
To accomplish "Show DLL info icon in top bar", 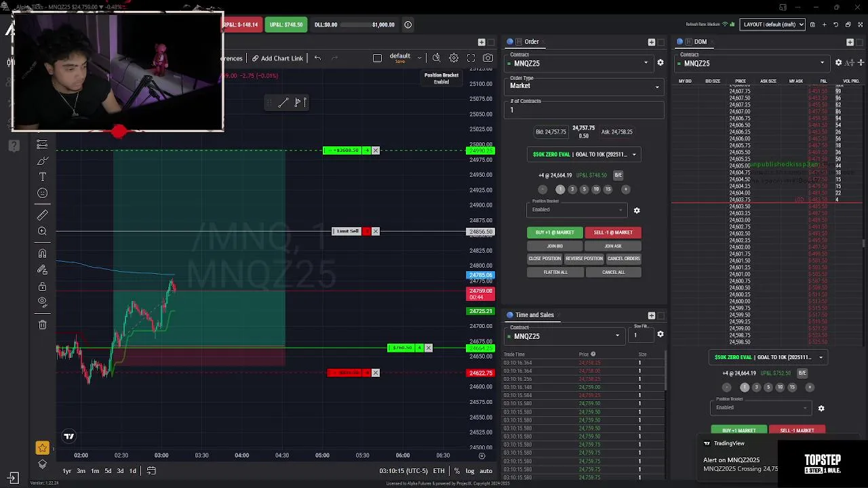I will click(x=408, y=24).
